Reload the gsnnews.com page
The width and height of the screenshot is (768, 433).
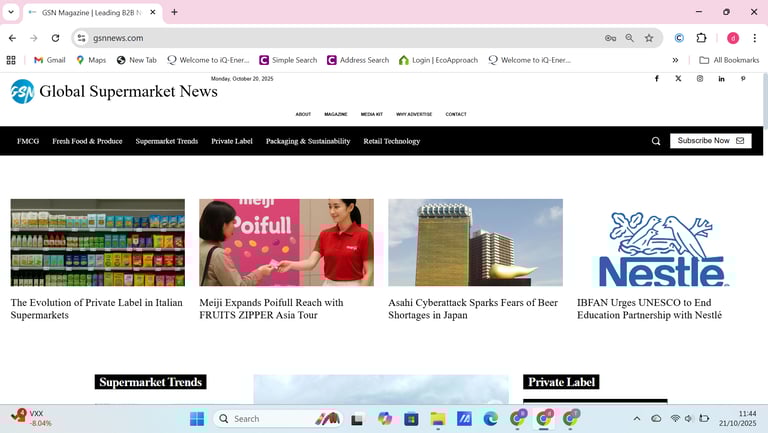pos(55,38)
